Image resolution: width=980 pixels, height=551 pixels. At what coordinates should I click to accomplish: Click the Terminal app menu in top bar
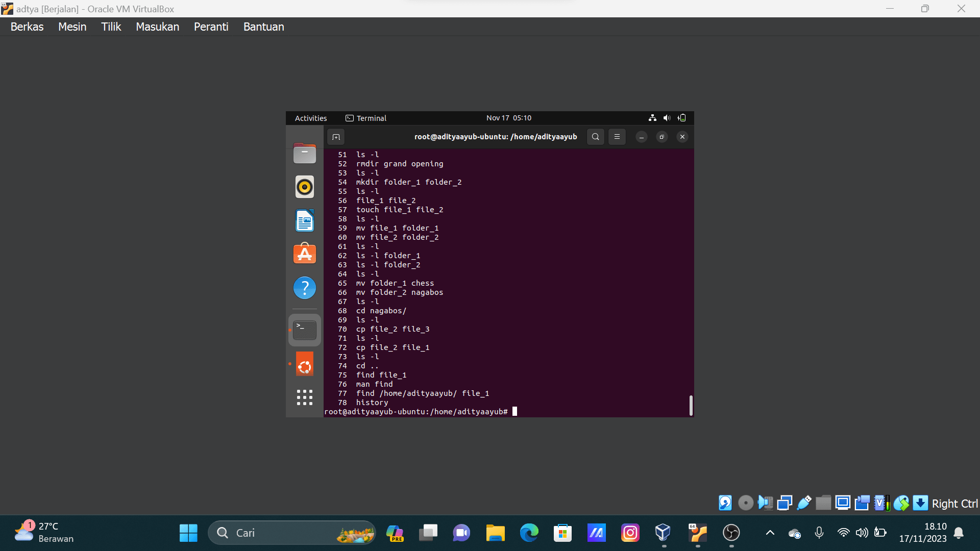pos(366,118)
